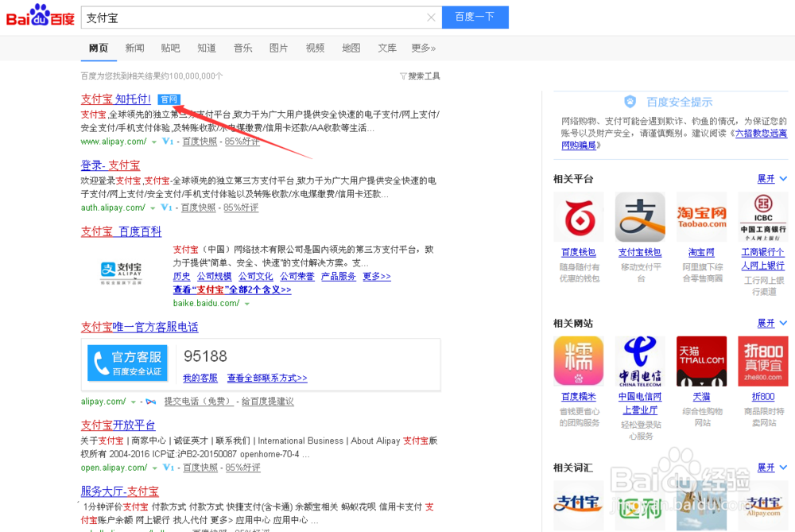Image resolution: width=795 pixels, height=532 pixels.
Task: Open 我的客服 link
Action: tap(200, 379)
